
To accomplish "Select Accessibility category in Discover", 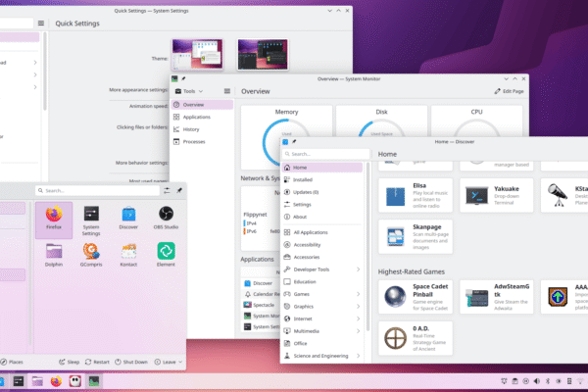I will pyautogui.click(x=322, y=245).
